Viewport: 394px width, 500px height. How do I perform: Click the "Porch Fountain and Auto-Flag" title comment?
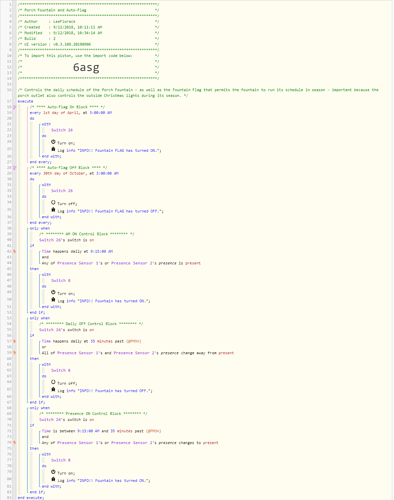pyautogui.click(x=55, y=10)
